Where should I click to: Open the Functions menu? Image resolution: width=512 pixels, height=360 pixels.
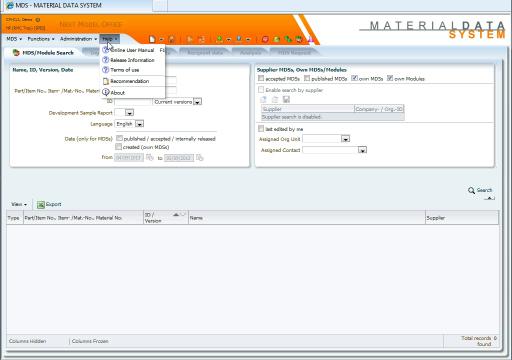tap(41, 39)
